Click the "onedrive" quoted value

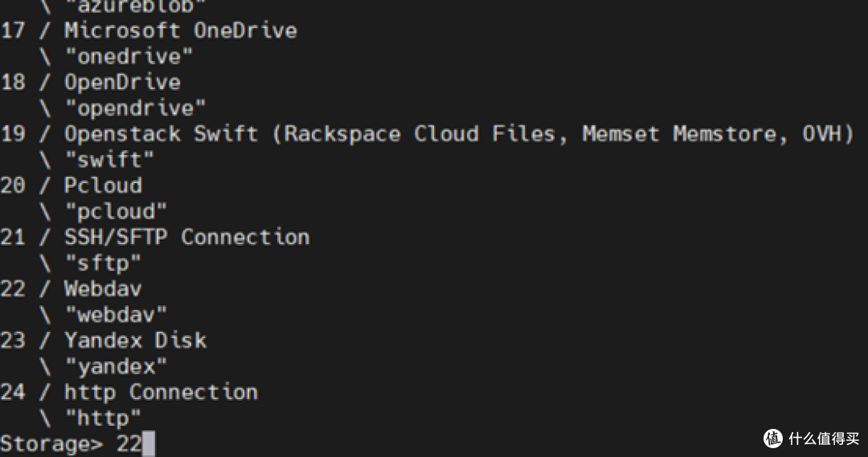point(135,57)
